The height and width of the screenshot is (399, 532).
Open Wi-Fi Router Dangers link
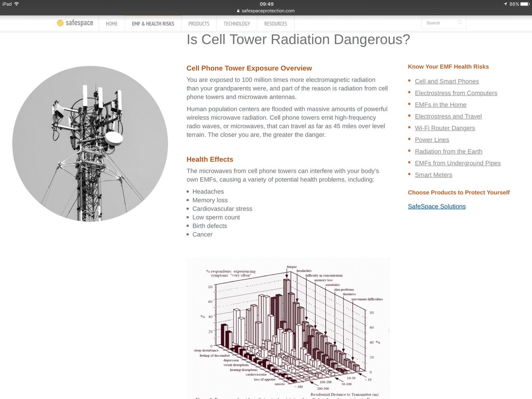coord(445,128)
